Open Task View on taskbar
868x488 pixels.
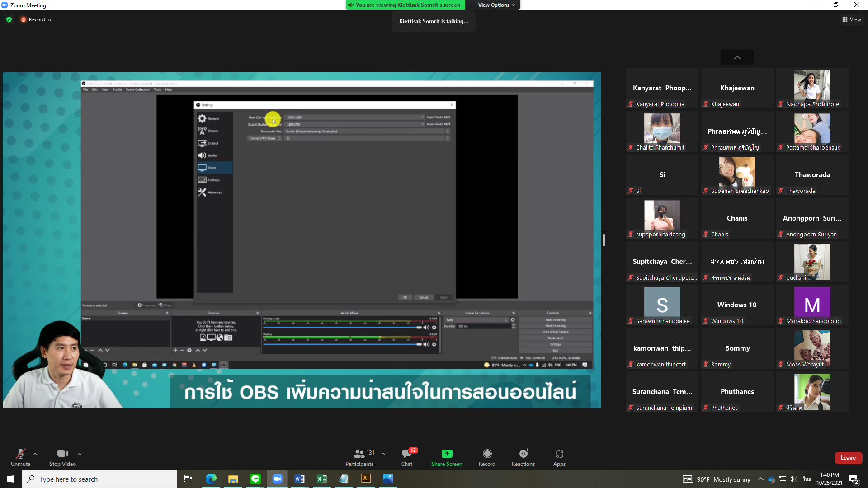pos(188,479)
